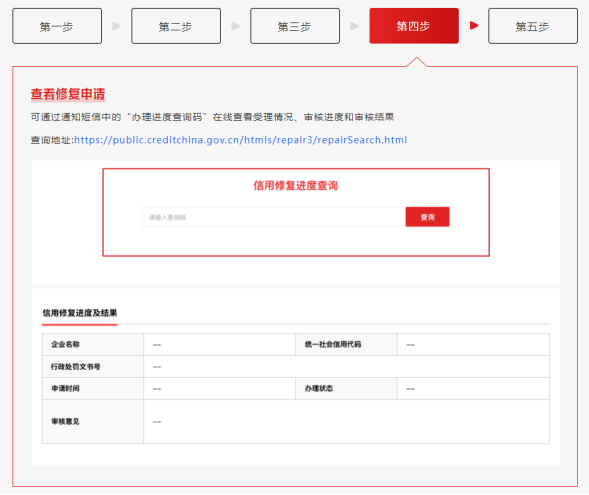Select the 第一步 step tab

(x=57, y=26)
